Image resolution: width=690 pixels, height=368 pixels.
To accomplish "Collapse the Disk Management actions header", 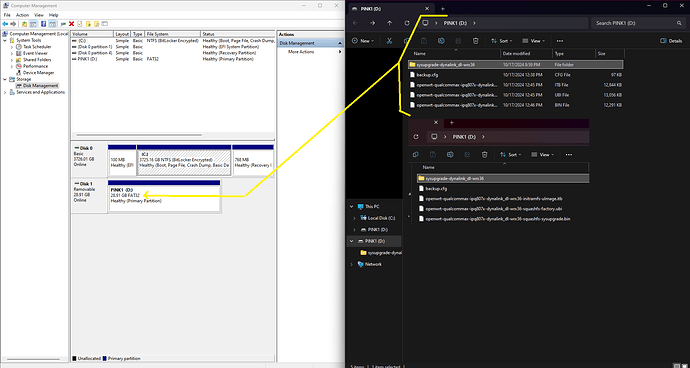I will (x=340, y=43).
